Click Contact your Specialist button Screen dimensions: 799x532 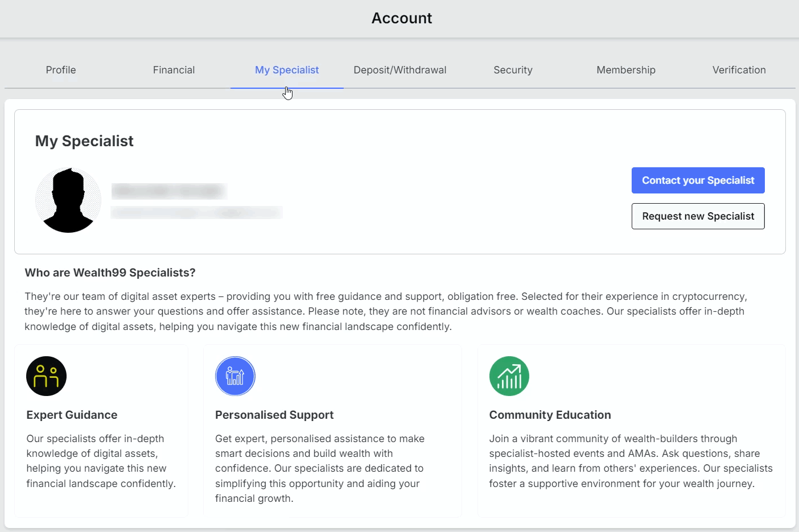click(x=698, y=180)
